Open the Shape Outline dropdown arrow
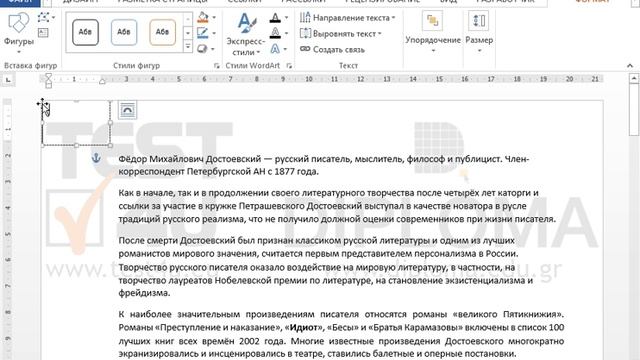The height and width of the screenshot is (360, 640). (x=214, y=33)
